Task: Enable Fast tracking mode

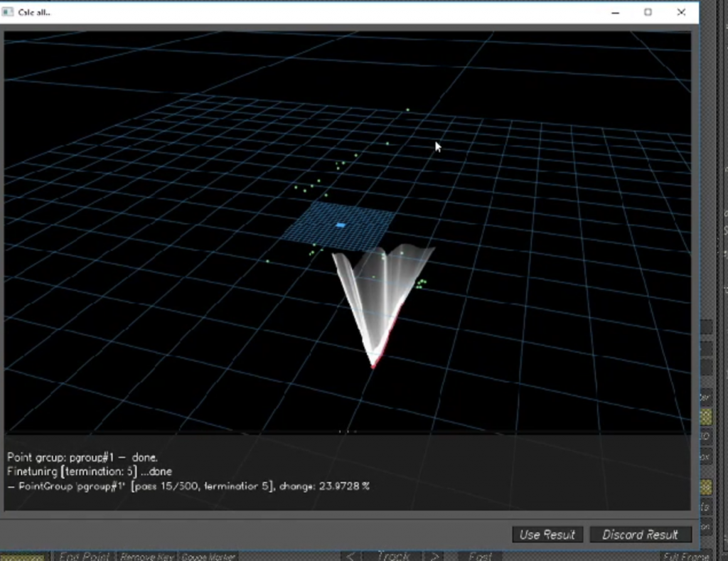Action: [x=481, y=556]
